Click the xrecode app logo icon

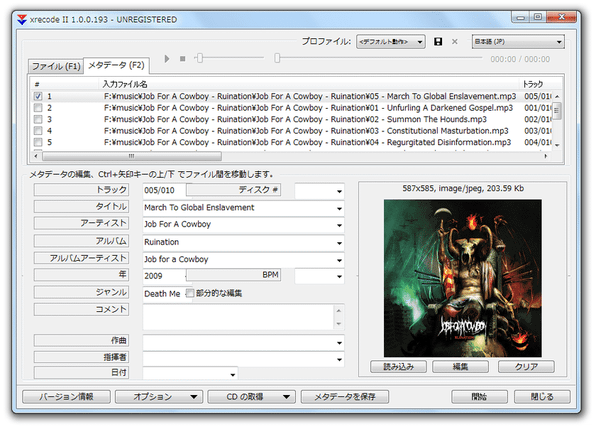tap(22, 19)
